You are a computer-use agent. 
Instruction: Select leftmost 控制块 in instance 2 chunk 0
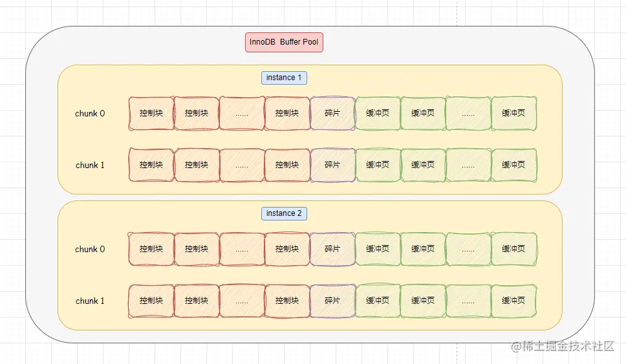pyautogui.click(x=151, y=249)
